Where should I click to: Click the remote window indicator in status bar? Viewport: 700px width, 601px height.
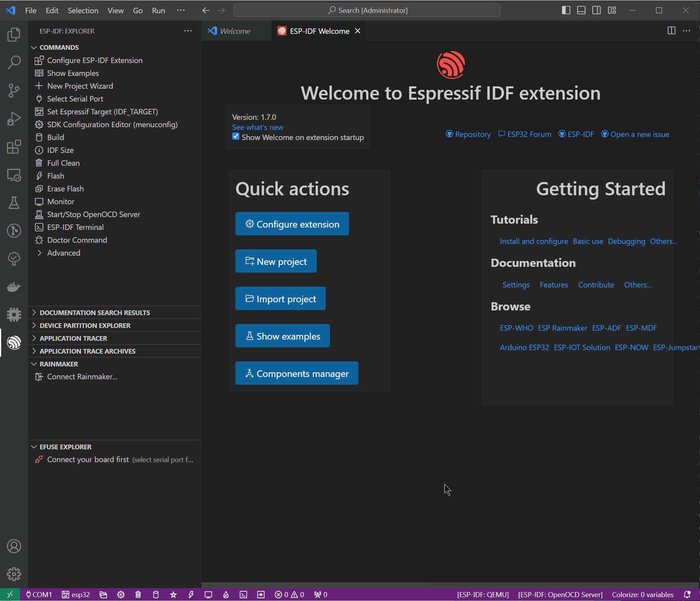click(x=10, y=594)
